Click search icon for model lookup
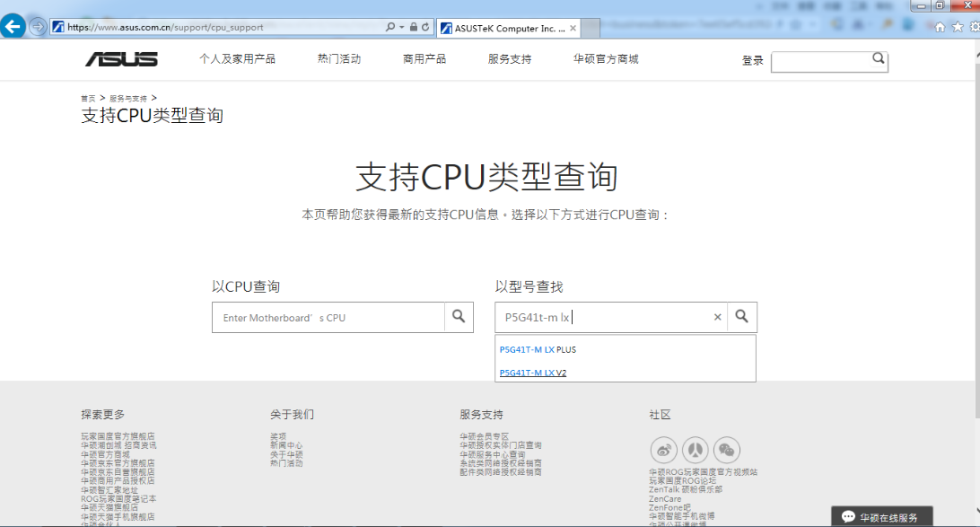The image size is (980, 527). (x=742, y=317)
